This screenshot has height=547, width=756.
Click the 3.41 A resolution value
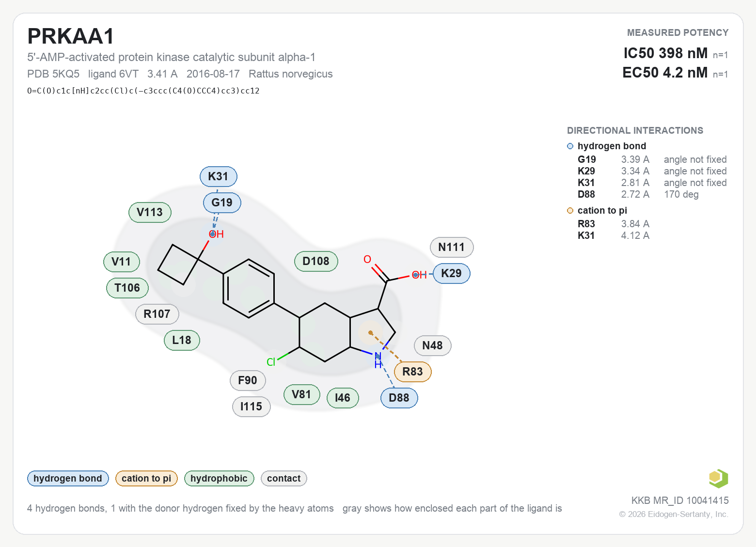click(x=162, y=74)
